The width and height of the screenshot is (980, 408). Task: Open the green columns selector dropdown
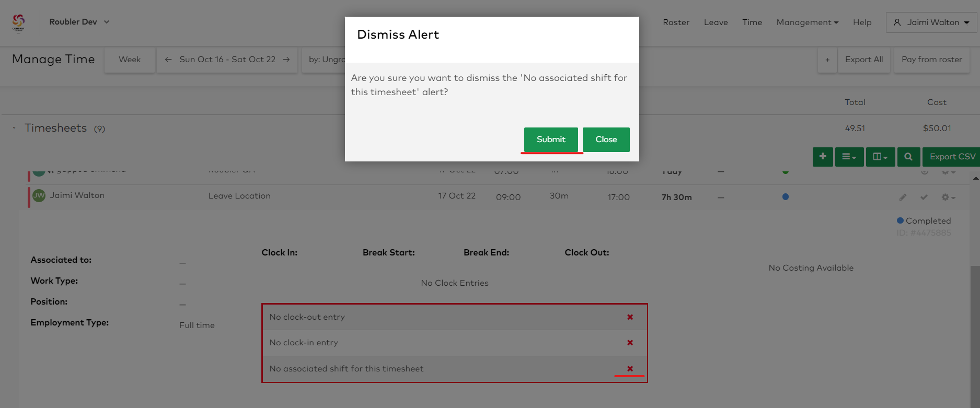pyautogui.click(x=881, y=157)
